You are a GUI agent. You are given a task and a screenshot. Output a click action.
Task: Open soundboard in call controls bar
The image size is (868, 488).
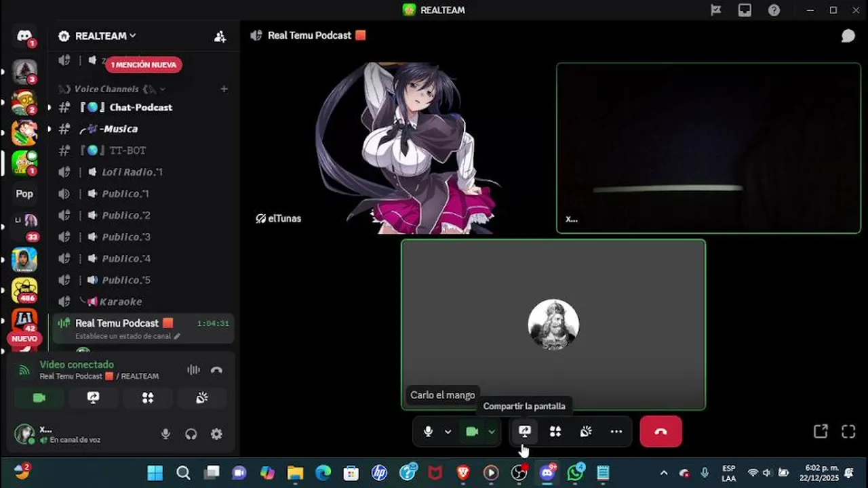[x=586, y=432]
